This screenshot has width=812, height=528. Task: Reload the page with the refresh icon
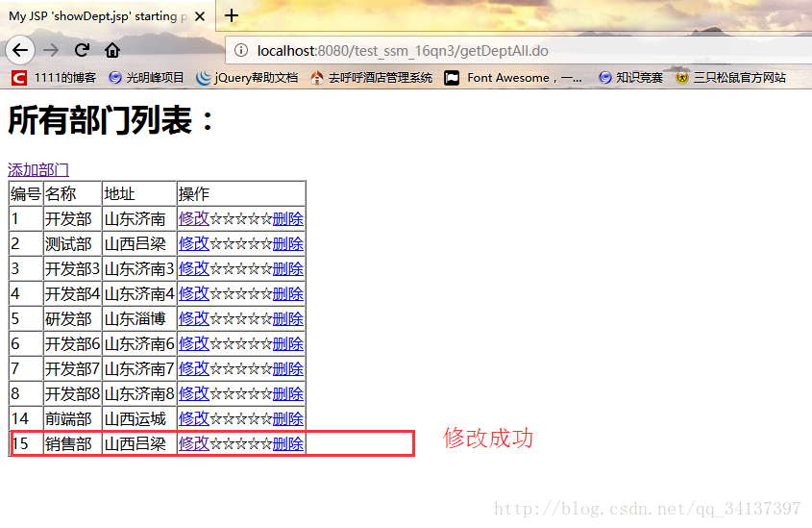pyautogui.click(x=82, y=50)
